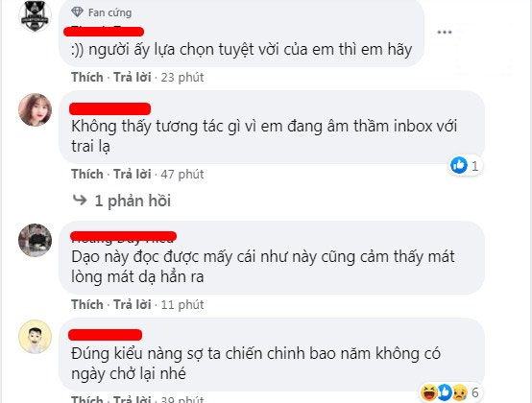This screenshot has height=403, width=532.
Task: Open the '47 phút' timestamp link
Action: tap(182, 175)
